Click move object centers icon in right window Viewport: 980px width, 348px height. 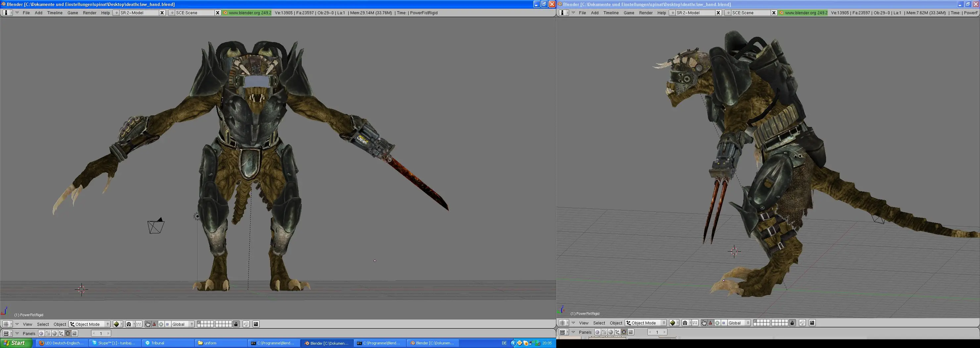point(695,323)
